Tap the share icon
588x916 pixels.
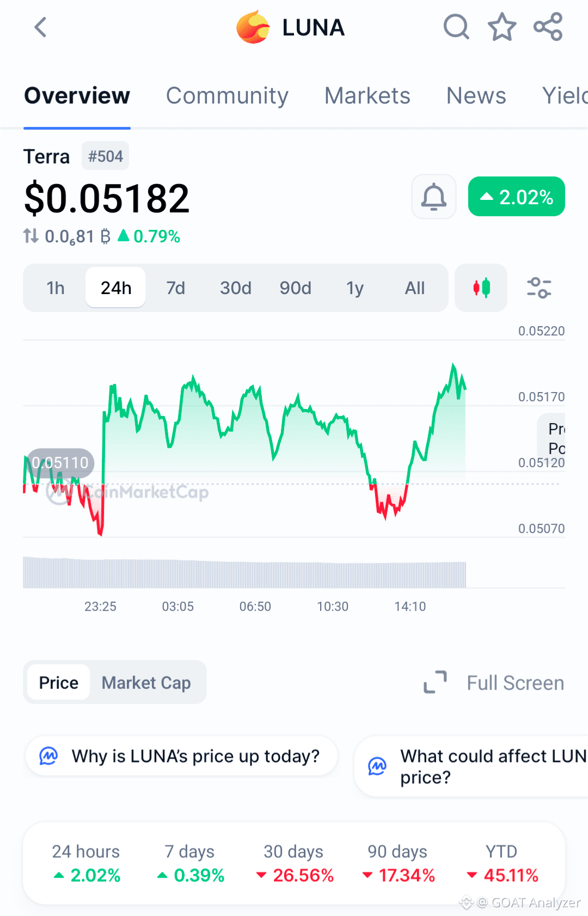click(x=548, y=27)
